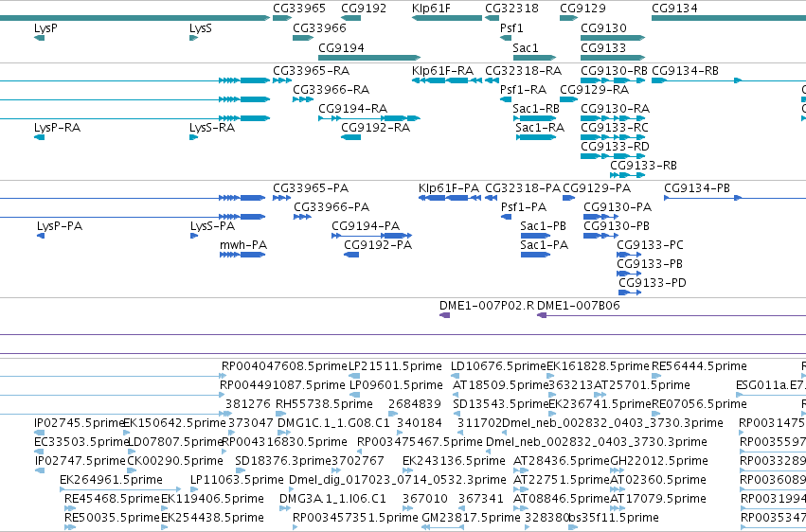Click the AT25701.5prime EST label
Viewport: 806px width, 532px height.
[641, 385]
